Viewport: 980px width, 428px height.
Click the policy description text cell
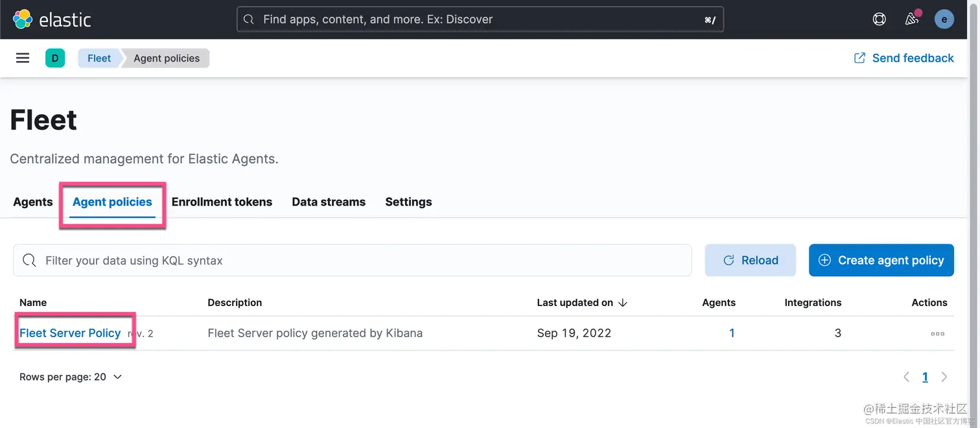click(x=315, y=333)
